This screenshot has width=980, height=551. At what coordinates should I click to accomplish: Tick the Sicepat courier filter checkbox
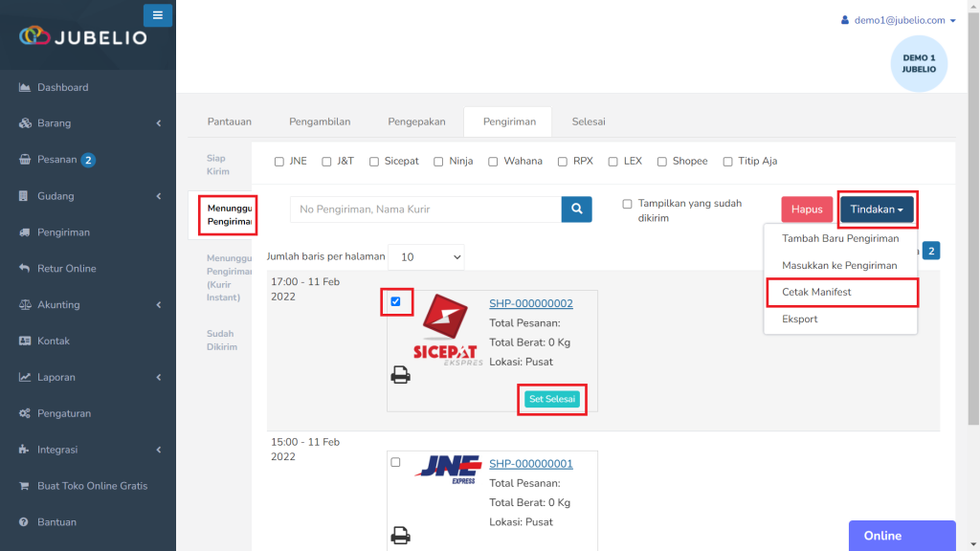tap(374, 162)
